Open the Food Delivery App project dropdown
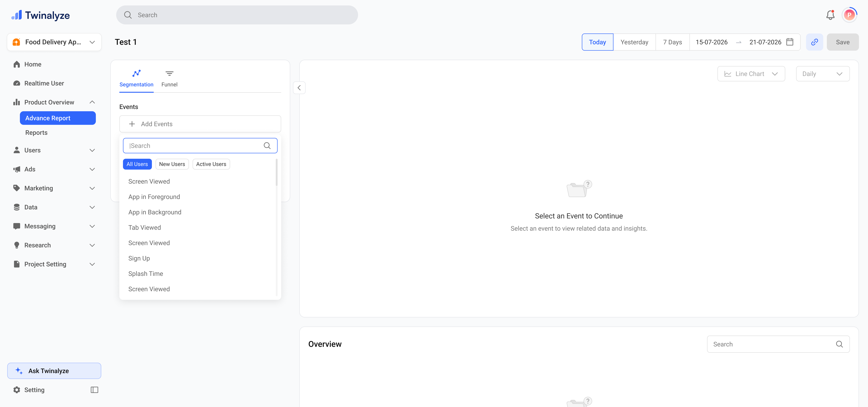 [54, 42]
